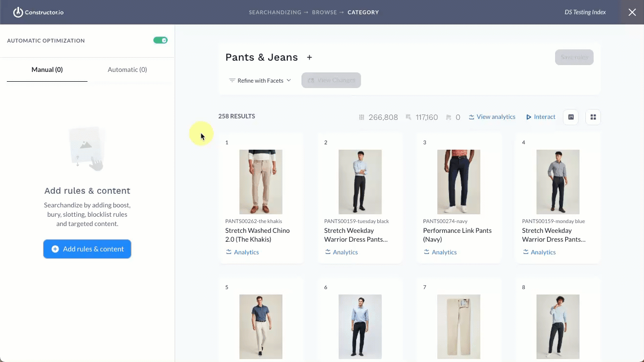Click the 117,160 clicks metric icon

pyautogui.click(x=408, y=117)
